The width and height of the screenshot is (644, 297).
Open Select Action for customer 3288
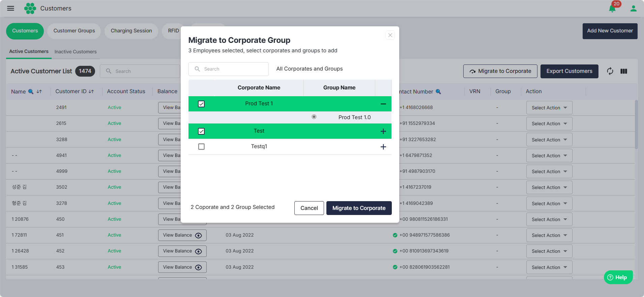pyautogui.click(x=549, y=140)
